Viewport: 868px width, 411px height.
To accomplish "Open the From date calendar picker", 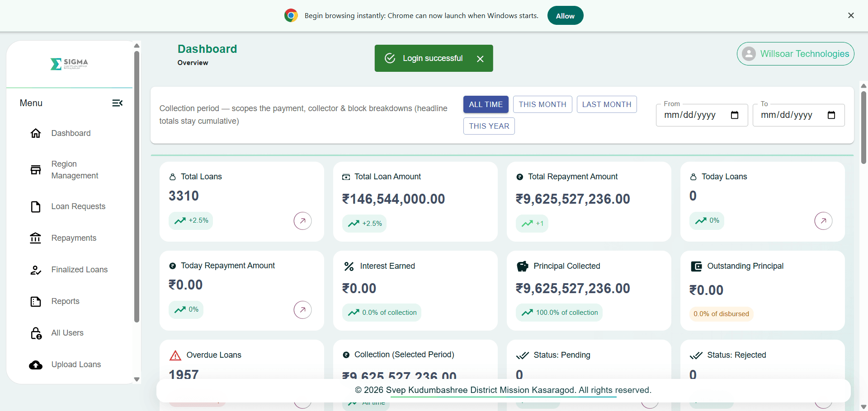I will tap(735, 115).
